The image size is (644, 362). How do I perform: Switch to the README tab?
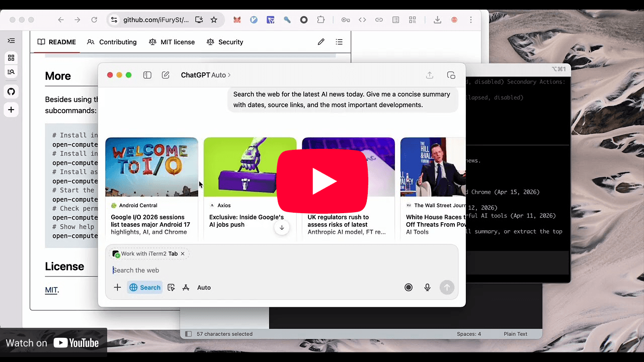click(x=57, y=42)
